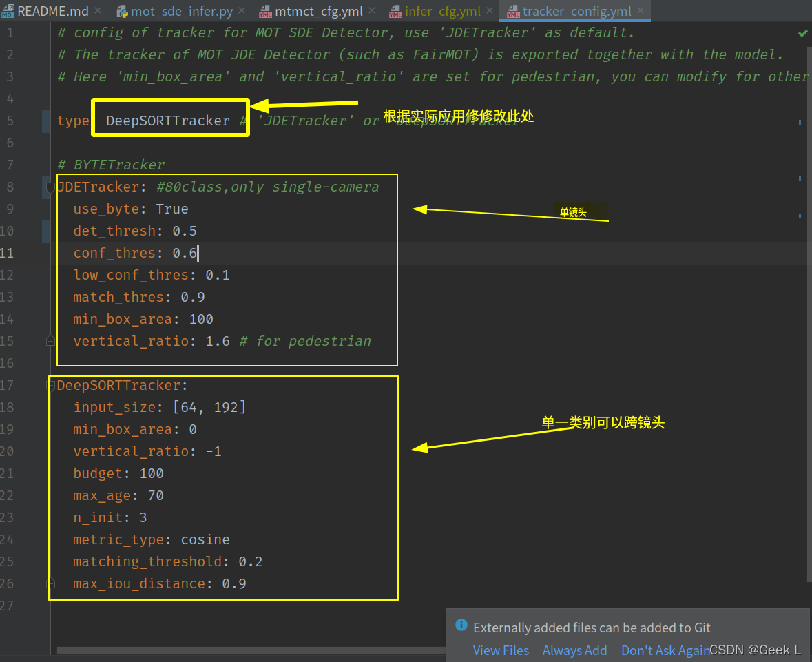Screen dimensions: 812x662
Task: Close the mot_sde_infer.py tab
Action: coord(242,10)
